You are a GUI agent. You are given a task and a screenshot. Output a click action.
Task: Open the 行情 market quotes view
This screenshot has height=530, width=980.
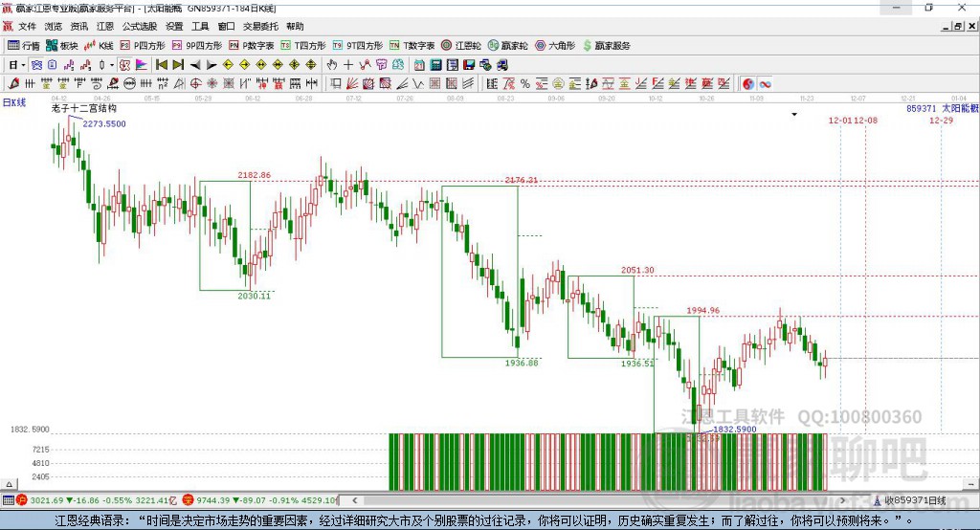click(x=24, y=46)
